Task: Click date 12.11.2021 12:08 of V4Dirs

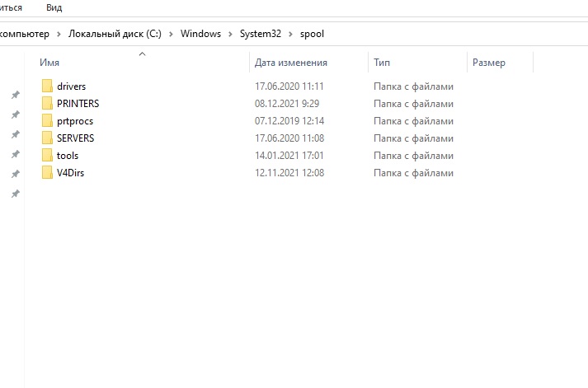Action: click(289, 173)
